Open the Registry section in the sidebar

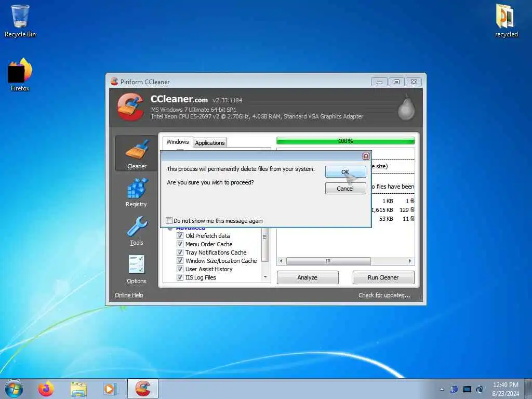[x=137, y=192]
